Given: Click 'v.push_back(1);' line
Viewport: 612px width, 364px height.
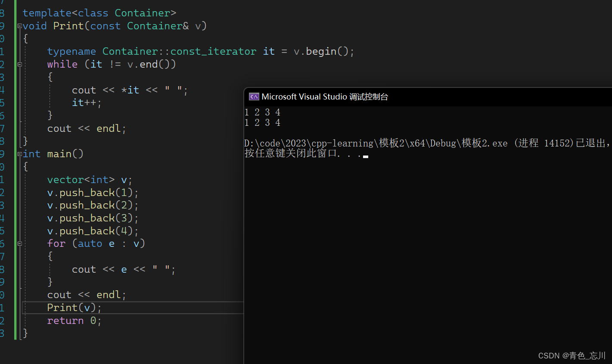Looking at the screenshot, I should coord(93,192).
